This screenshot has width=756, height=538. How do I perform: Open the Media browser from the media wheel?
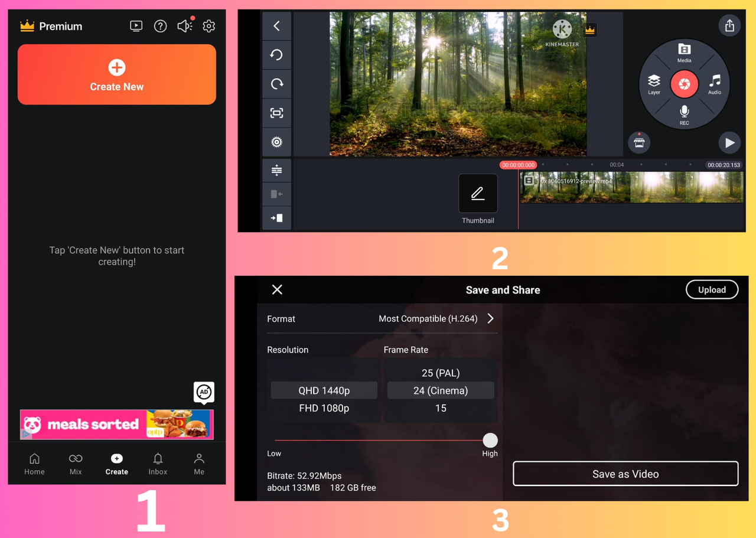684,54
